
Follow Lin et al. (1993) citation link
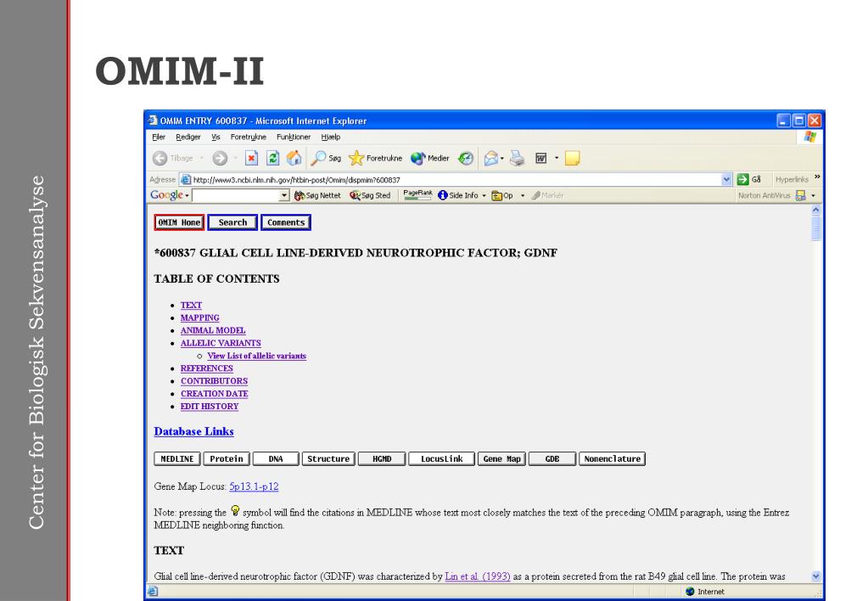(477, 576)
